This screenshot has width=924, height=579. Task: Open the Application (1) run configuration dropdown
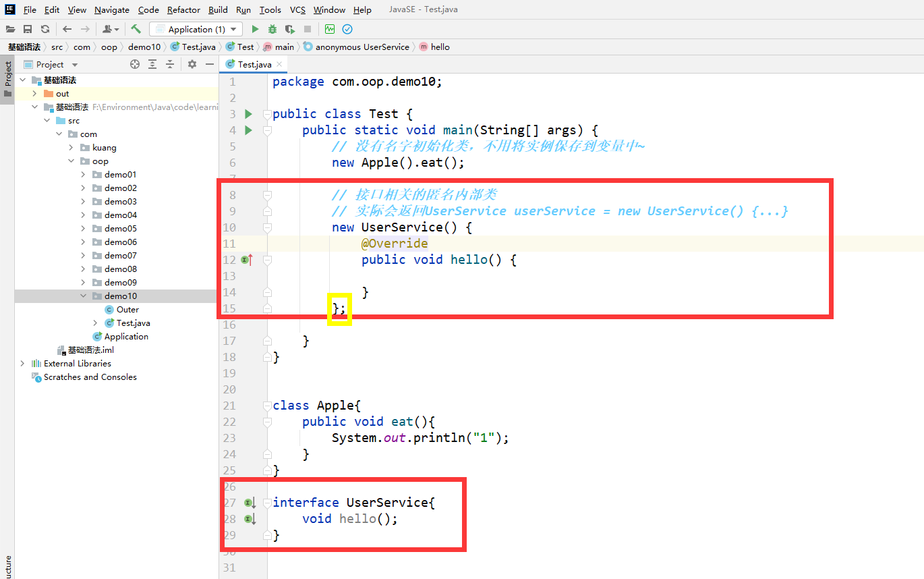196,29
